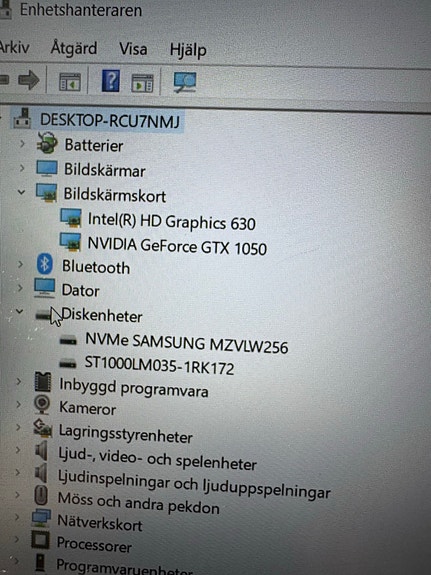
Task: Open the Åtgärd menu
Action: coord(74,49)
